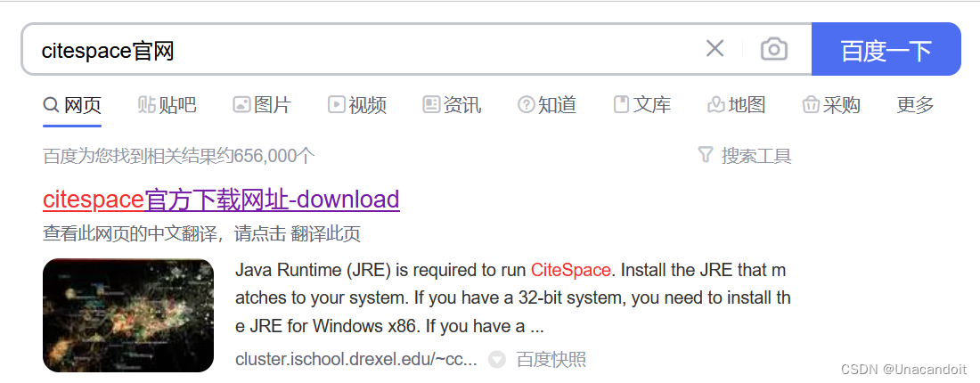Select the 网页 tab
The image size is (980, 383).
(x=72, y=105)
